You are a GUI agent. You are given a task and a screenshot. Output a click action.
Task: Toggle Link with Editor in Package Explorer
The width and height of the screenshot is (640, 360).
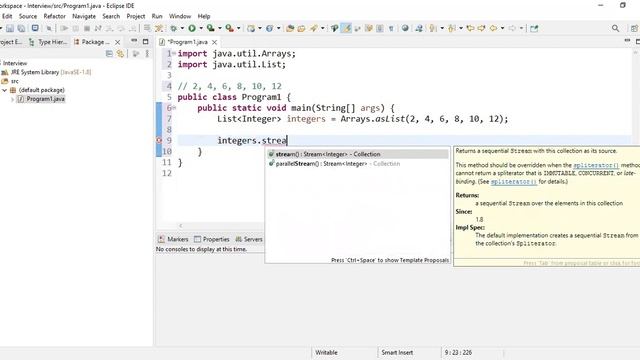[x=120, y=53]
